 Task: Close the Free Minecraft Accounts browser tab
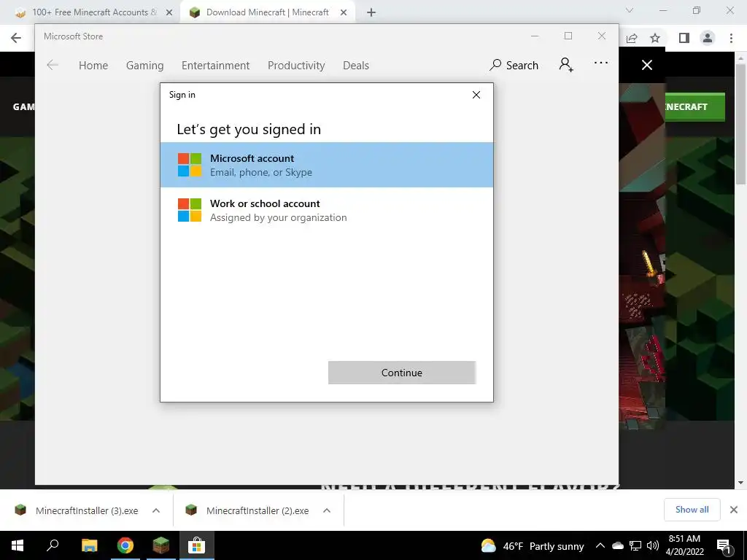pyautogui.click(x=169, y=13)
